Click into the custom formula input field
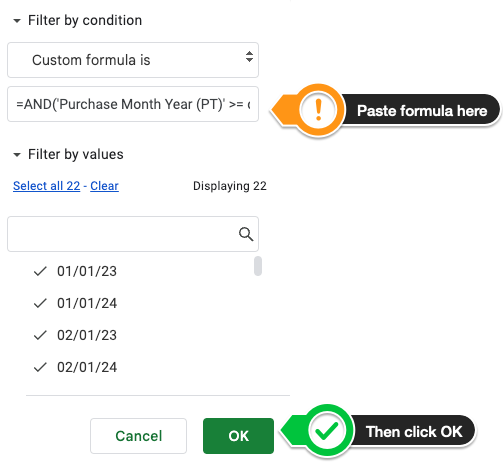 pos(133,104)
